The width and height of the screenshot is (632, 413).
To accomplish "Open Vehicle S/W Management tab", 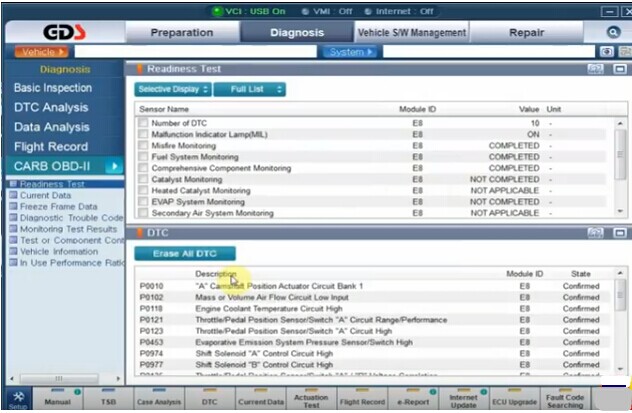I will 412,32.
